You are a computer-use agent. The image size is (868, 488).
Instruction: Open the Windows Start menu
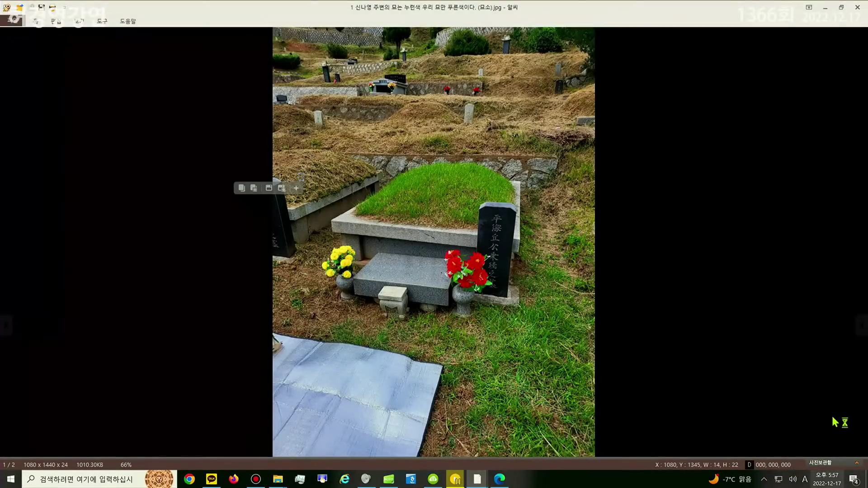[x=11, y=479]
